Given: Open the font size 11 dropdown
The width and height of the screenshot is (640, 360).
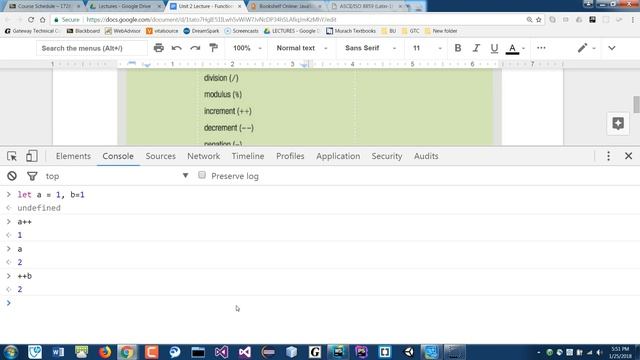Looking at the screenshot, I should [x=427, y=48].
